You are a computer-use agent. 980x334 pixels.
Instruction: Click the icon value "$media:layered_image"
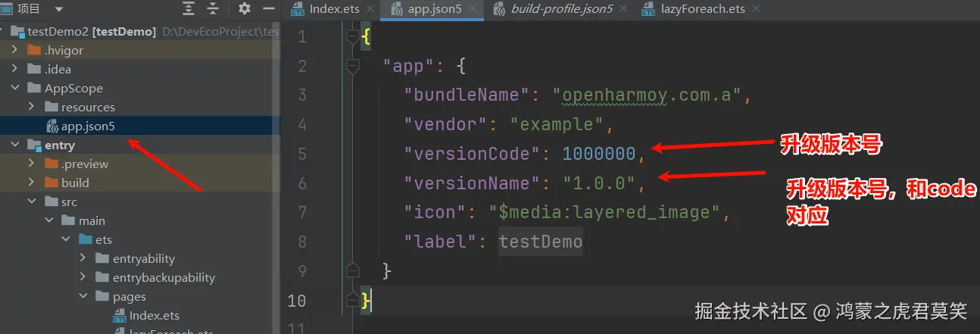[x=605, y=212]
